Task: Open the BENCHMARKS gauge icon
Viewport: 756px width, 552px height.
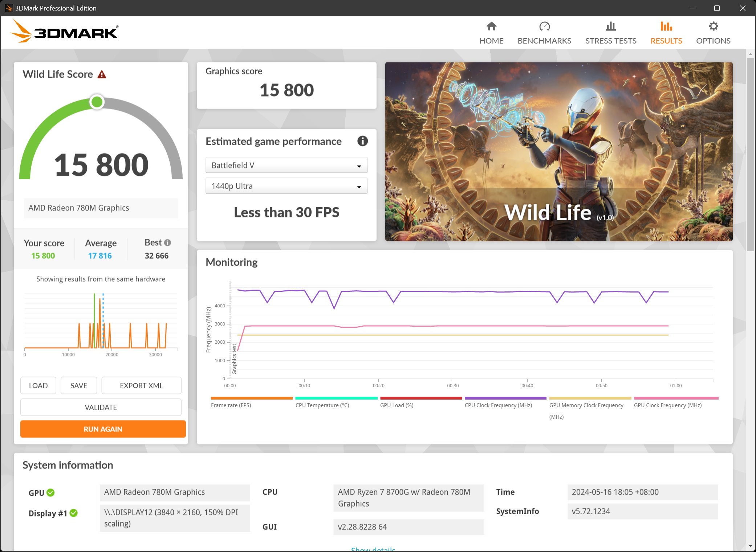Action: click(x=544, y=26)
